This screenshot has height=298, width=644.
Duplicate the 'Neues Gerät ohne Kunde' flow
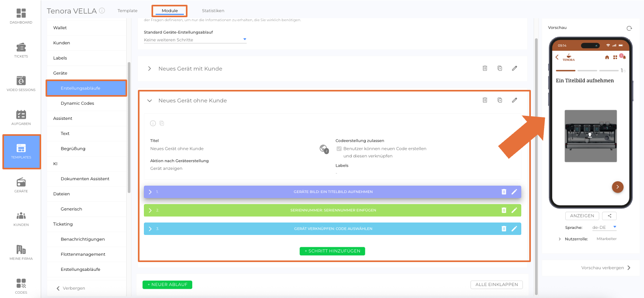tap(500, 100)
